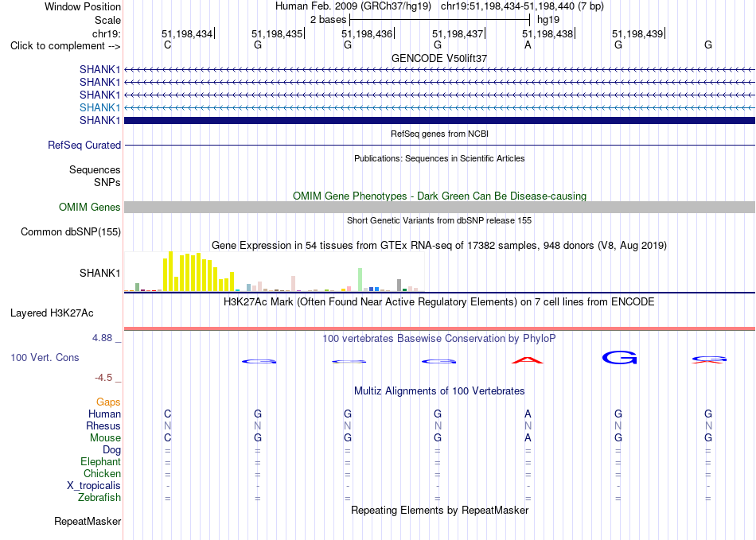Image resolution: width=756 pixels, height=540 pixels.
Task: Click the Common dbSNP(155) label
Action: click(71, 231)
